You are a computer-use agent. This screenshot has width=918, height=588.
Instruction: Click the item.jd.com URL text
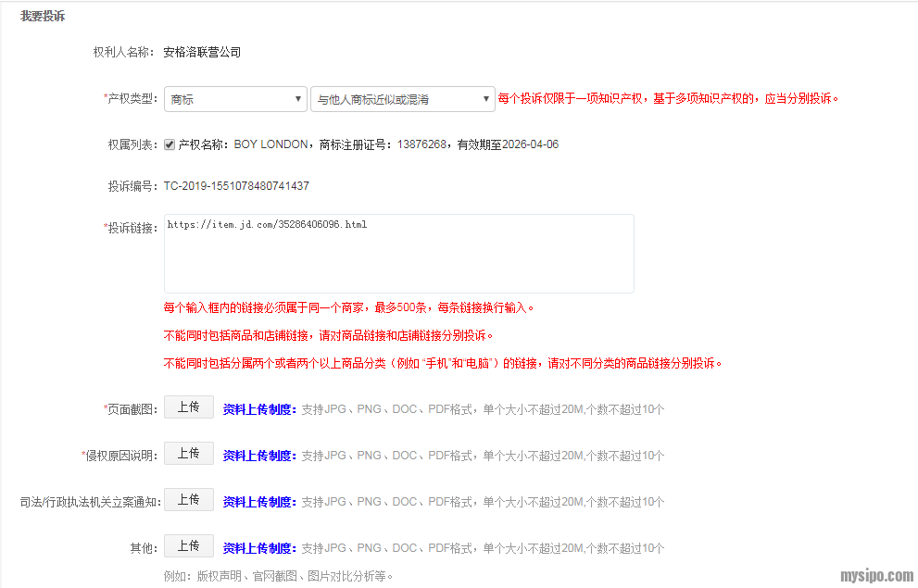tap(267, 225)
